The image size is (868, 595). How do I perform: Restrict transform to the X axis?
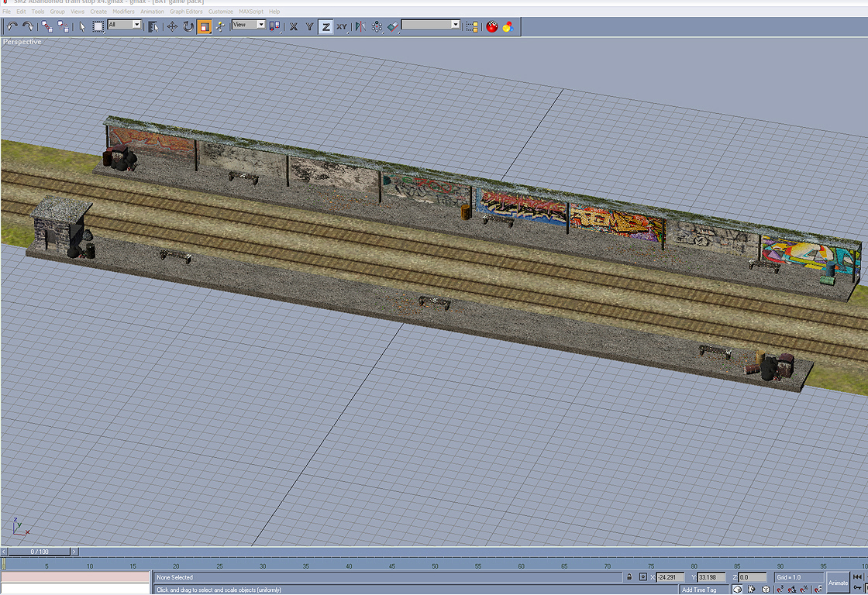294,26
